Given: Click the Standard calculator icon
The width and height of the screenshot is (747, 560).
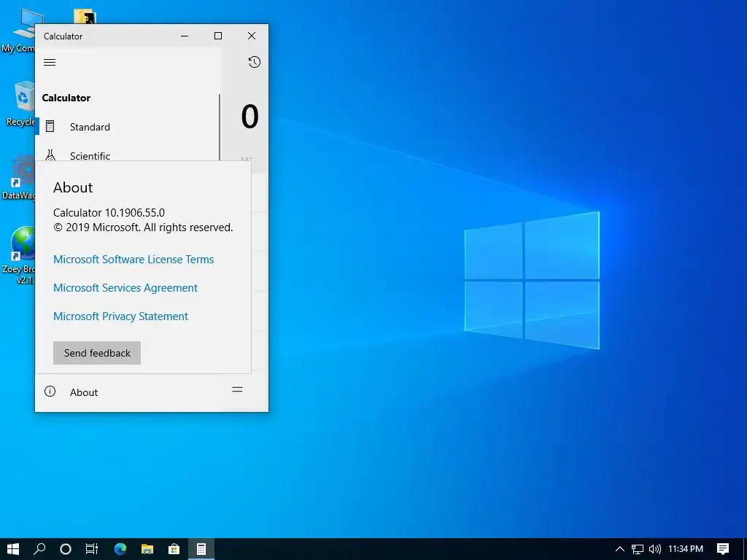Looking at the screenshot, I should pos(50,127).
